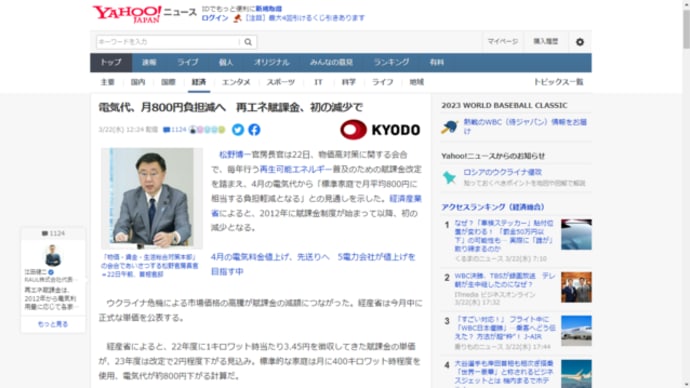Image resolution: width=690 pixels, height=388 pixels.
Task: Click the search magnifier icon
Action: (x=248, y=42)
